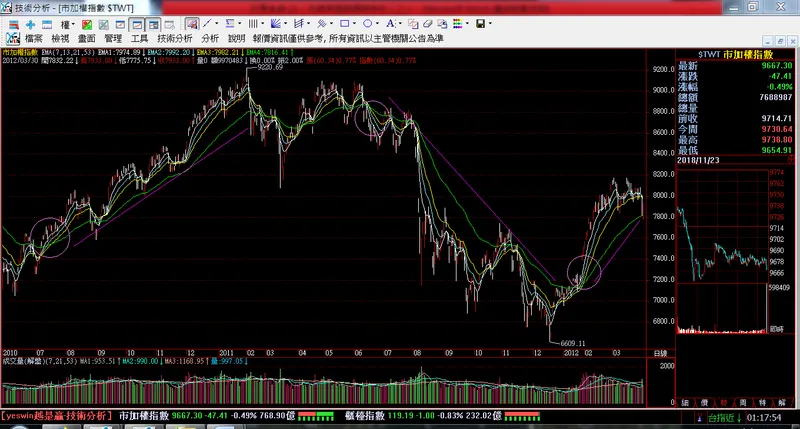Expand the arrow next to line tool
This screenshot has width=800, height=429.
(x=216, y=23)
